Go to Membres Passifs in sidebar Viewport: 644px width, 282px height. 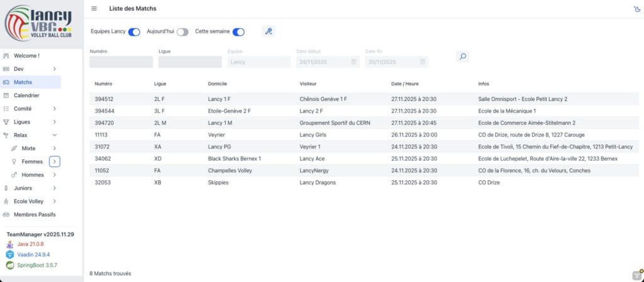point(35,214)
